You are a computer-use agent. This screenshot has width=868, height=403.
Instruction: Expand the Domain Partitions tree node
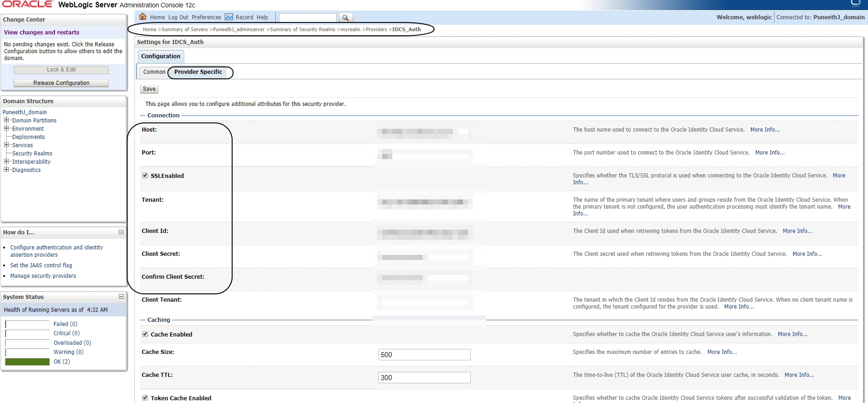coord(6,120)
